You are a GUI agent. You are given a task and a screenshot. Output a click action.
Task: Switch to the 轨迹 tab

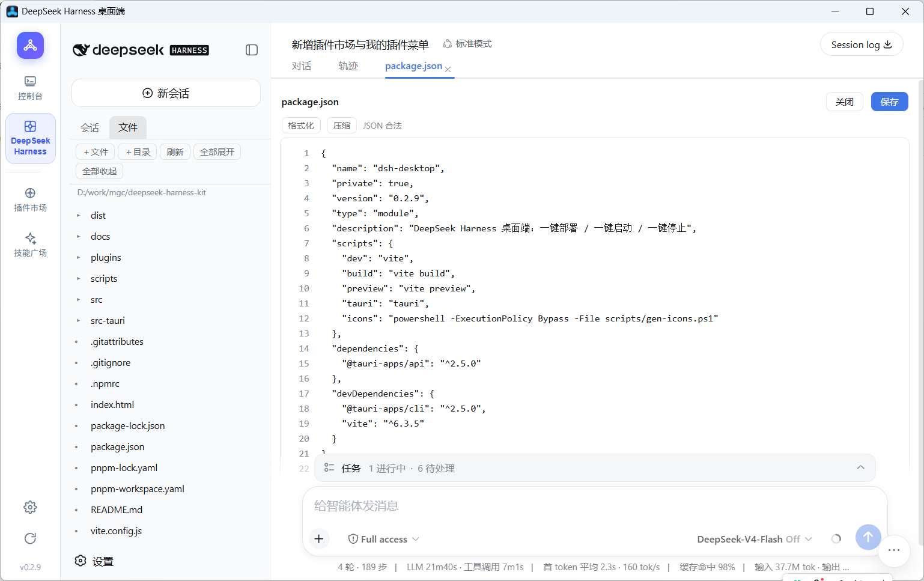coord(348,66)
